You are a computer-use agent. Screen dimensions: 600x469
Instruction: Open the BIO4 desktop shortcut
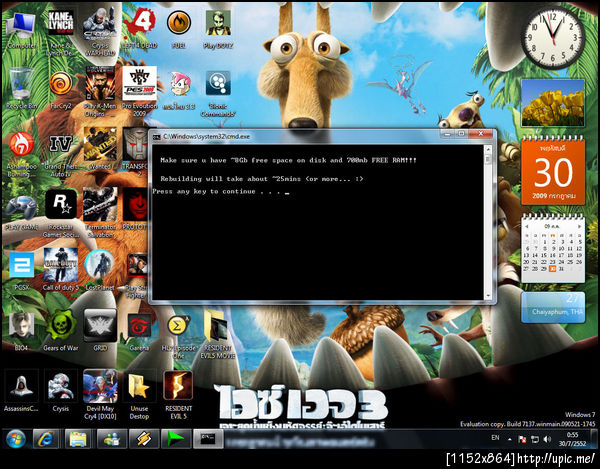pyautogui.click(x=21, y=331)
